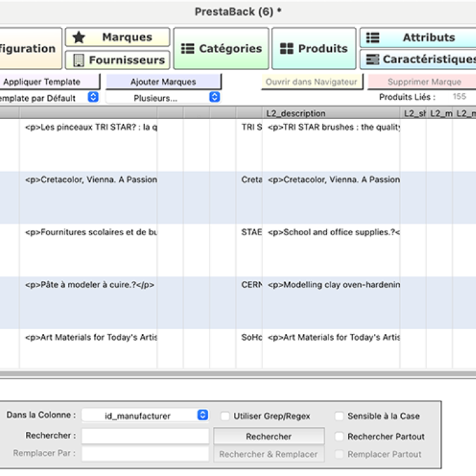The height and width of the screenshot is (476, 476).
Task: Click the grid icon on Produits tab
Action: (x=287, y=49)
